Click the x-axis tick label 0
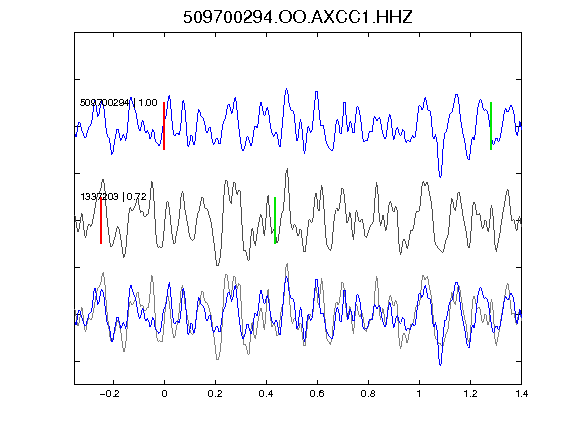Screen dimensions: 576x432 coord(164,394)
